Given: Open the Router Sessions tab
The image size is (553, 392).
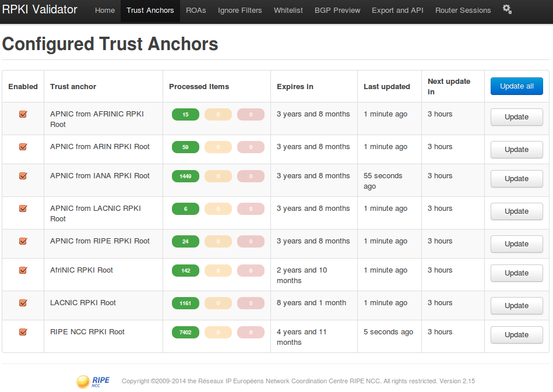Looking at the screenshot, I should click(x=463, y=10).
